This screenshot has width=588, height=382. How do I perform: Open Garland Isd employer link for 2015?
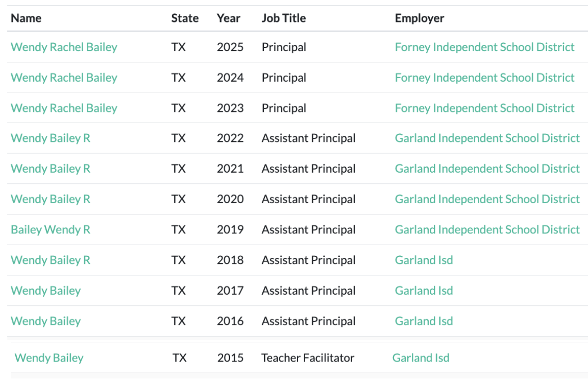point(421,358)
